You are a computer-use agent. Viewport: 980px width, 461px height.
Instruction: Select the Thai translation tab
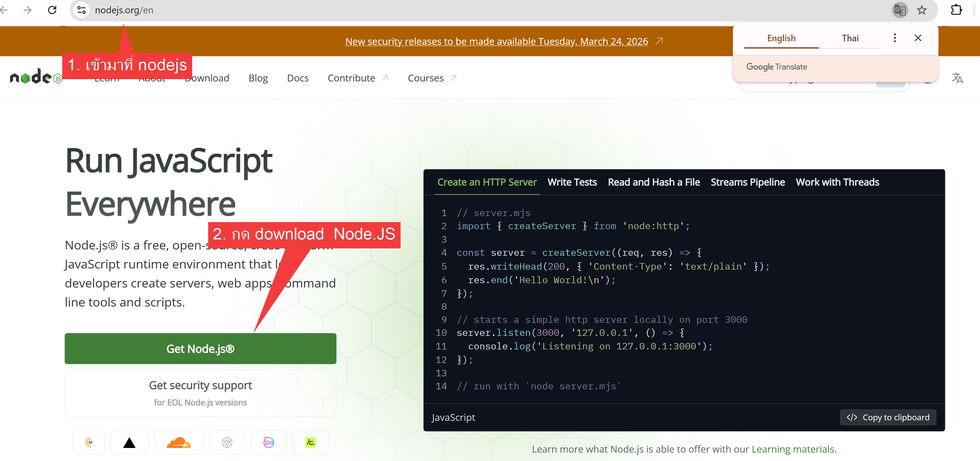[x=850, y=38]
